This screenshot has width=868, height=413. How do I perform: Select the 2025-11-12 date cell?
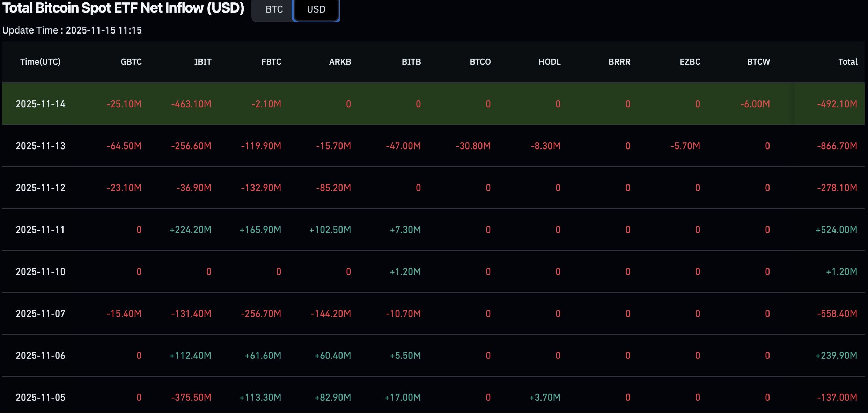click(41, 188)
